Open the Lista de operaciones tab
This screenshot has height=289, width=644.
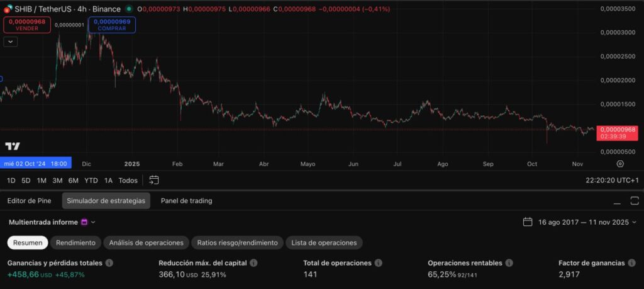[323, 242]
